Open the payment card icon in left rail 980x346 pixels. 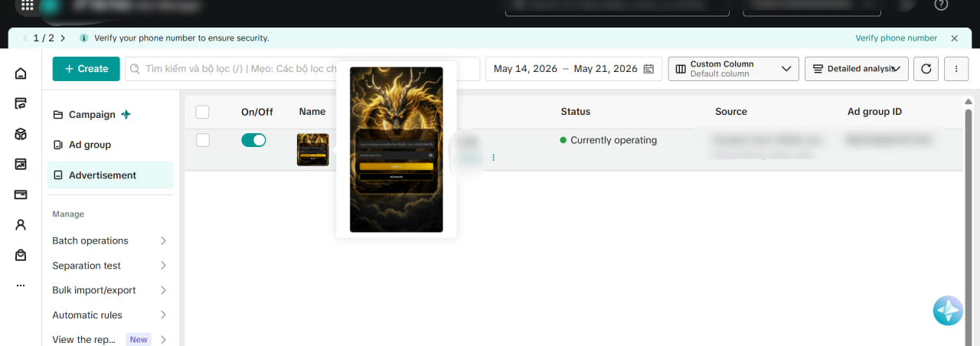(x=21, y=194)
